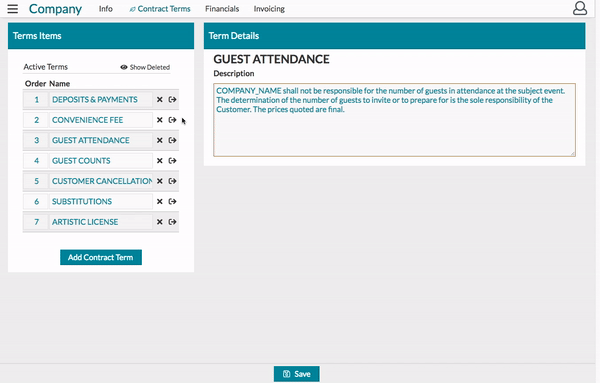Select the ARTISTIC LICENSE term
The width and height of the screenshot is (600, 383).
[101, 222]
